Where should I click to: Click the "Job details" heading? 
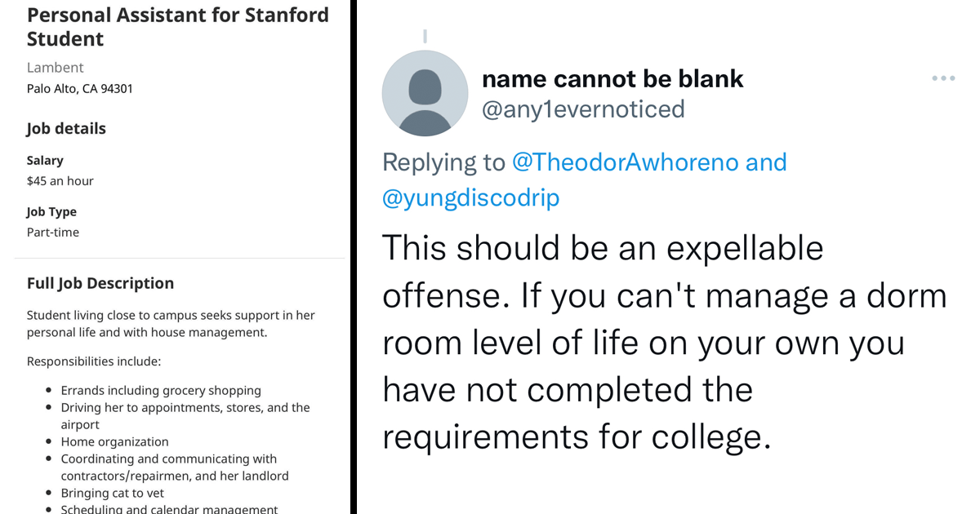pos(66,128)
